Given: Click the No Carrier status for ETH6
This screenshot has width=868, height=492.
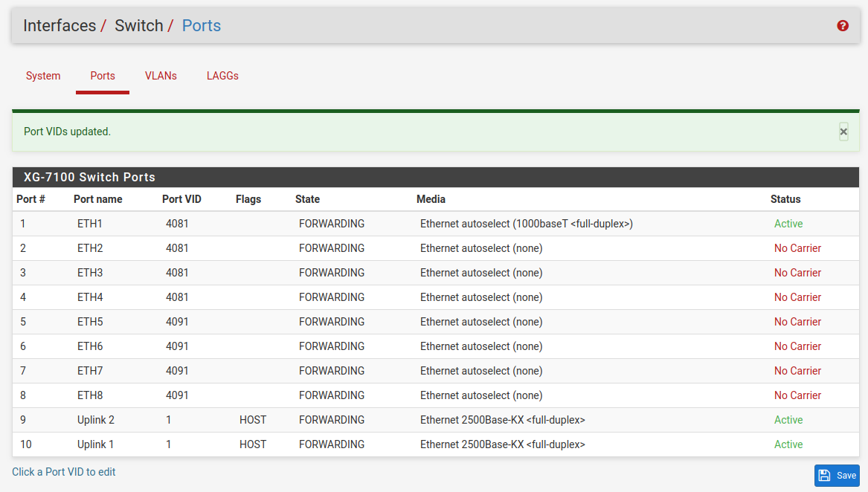Looking at the screenshot, I should point(797,346).
